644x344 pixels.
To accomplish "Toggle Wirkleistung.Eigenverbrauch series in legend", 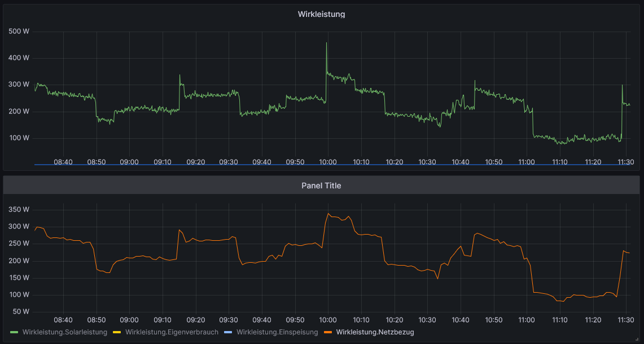I will point(172,332).
